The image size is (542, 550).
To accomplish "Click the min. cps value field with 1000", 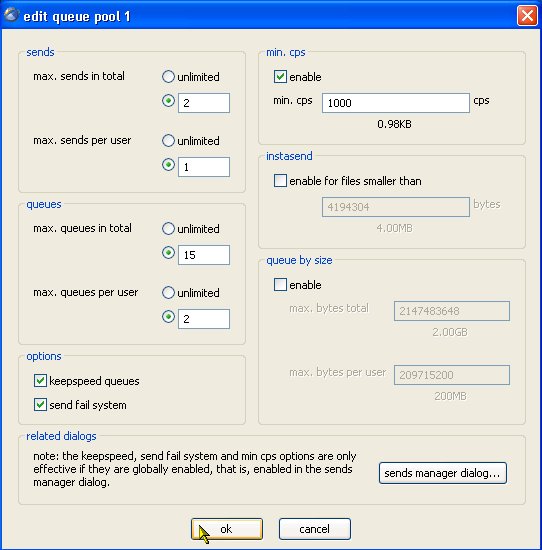I will coord(396,103).
